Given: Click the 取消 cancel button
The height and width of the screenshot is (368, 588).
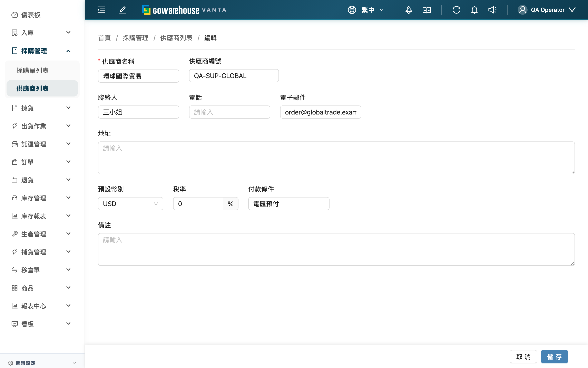Looking at the screenshot, I should (x=523, y=357).
